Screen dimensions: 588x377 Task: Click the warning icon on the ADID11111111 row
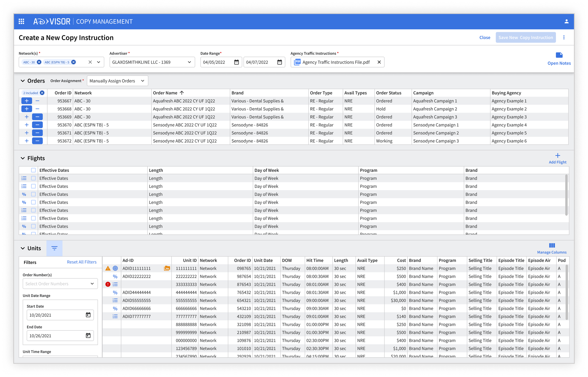108,268
